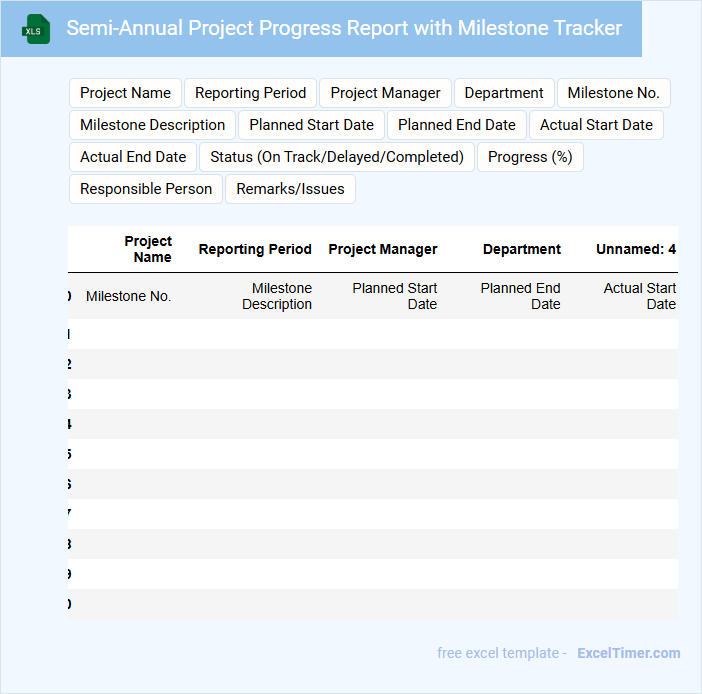Screen dimensions: 702x694
Task: Select the Progress (%) tag
Action: click(x=530, y=157)
